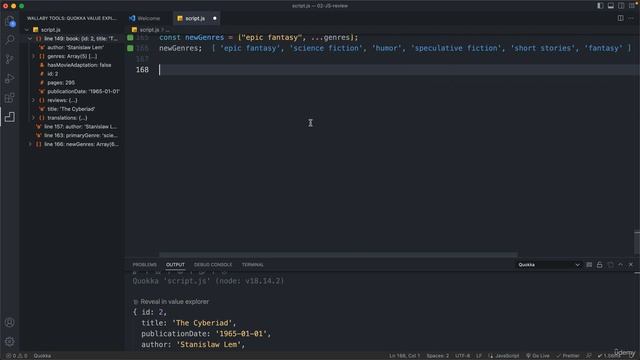This screenshot has height=360, width=640.
Task: Select the hasMovieAdaptation: false row
Action: point(72,65)
